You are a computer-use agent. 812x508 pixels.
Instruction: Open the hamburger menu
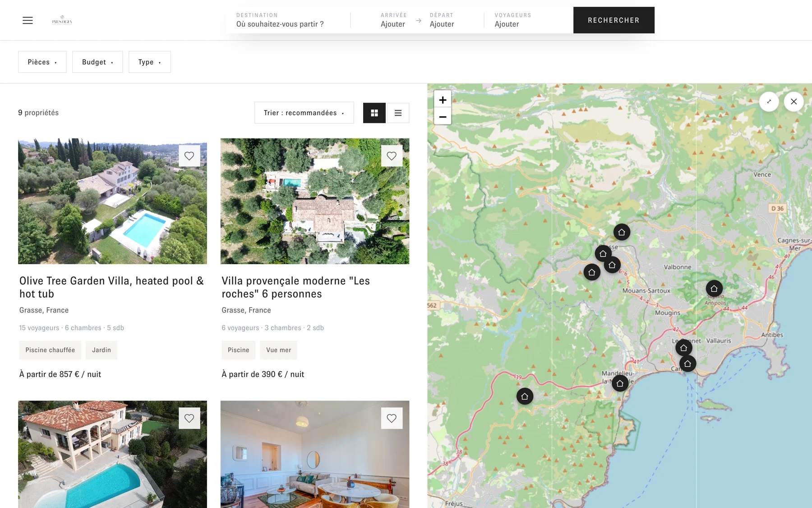click(28, 20)
